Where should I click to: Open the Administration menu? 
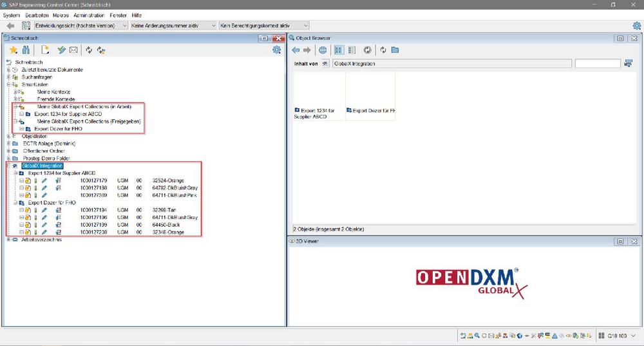click(89, 15)
